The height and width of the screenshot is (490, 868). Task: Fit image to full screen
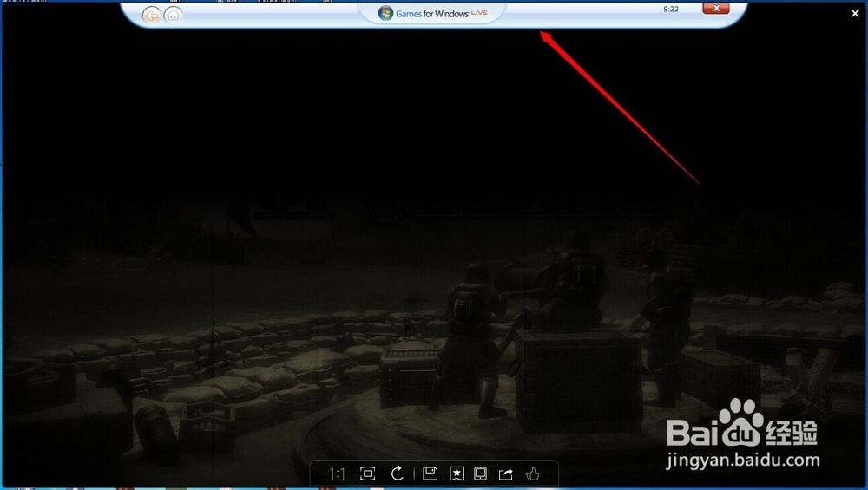pyautogui.click(x=367, y=474)
